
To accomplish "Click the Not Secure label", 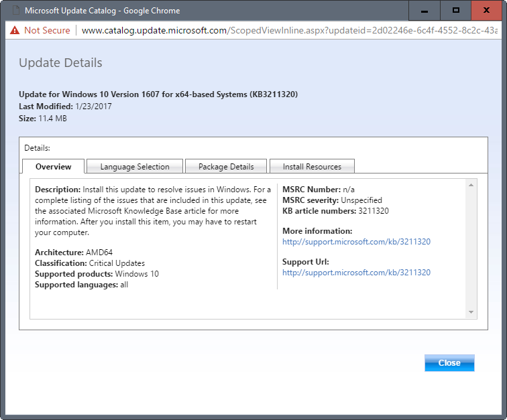I will (47, 30).
